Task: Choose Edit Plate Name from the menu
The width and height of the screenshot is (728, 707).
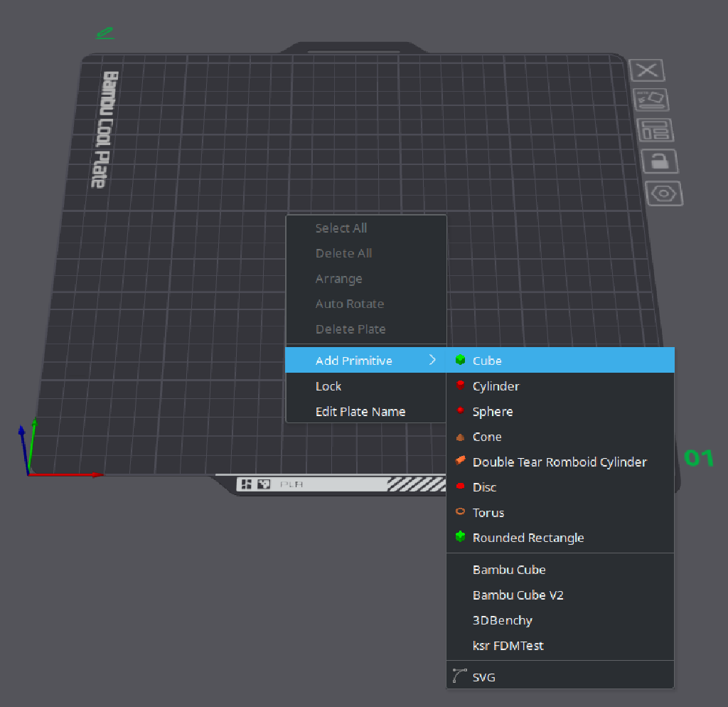Action: tap(360, 411)
